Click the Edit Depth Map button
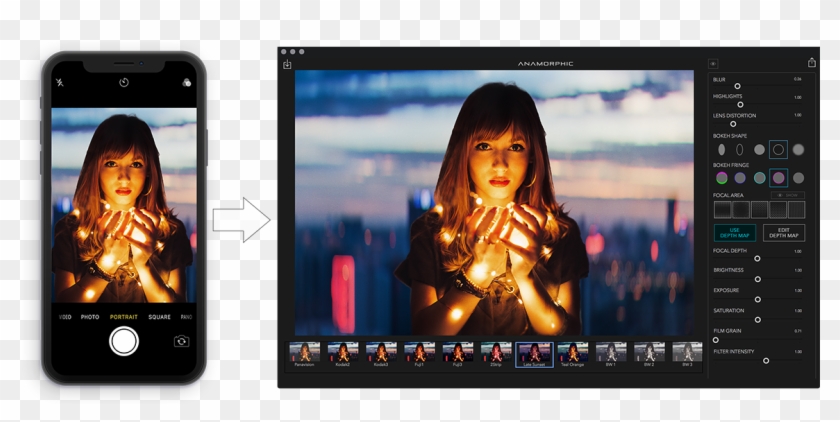Image resolution: width=840 pixels, height=422 pixels. pyautogui.click(x=784, y=233)
